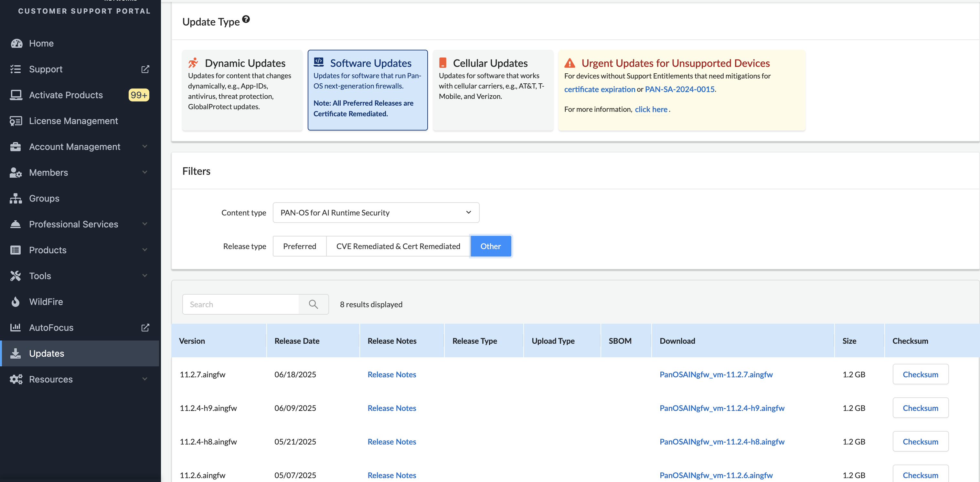Open the Content type dropdown
The image size is (980, 482).
coord(376,213)
